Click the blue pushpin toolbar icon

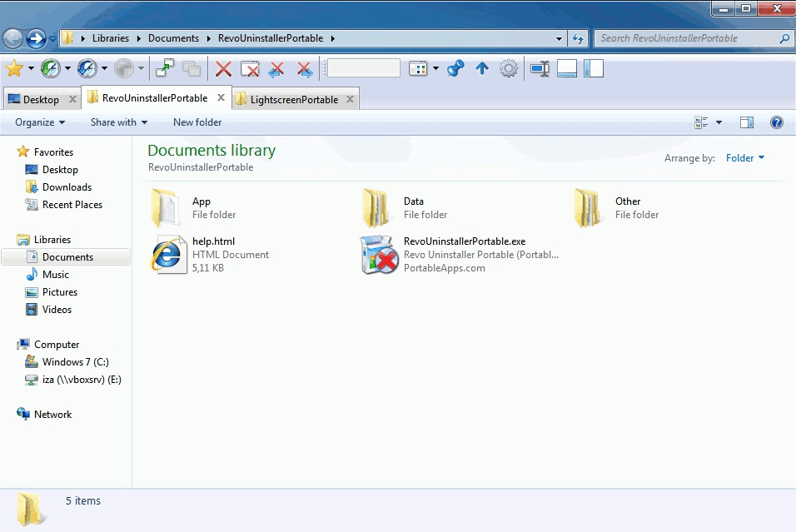pos(455,68)
